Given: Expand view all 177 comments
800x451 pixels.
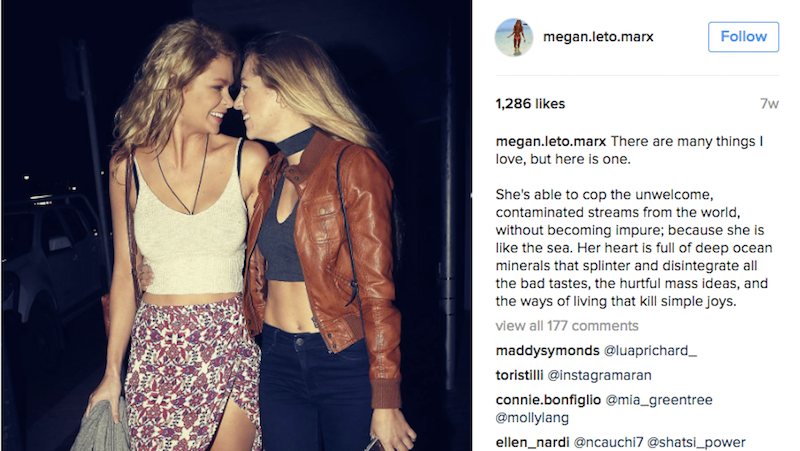Looking at the screenshot, I should pos(567,325).
